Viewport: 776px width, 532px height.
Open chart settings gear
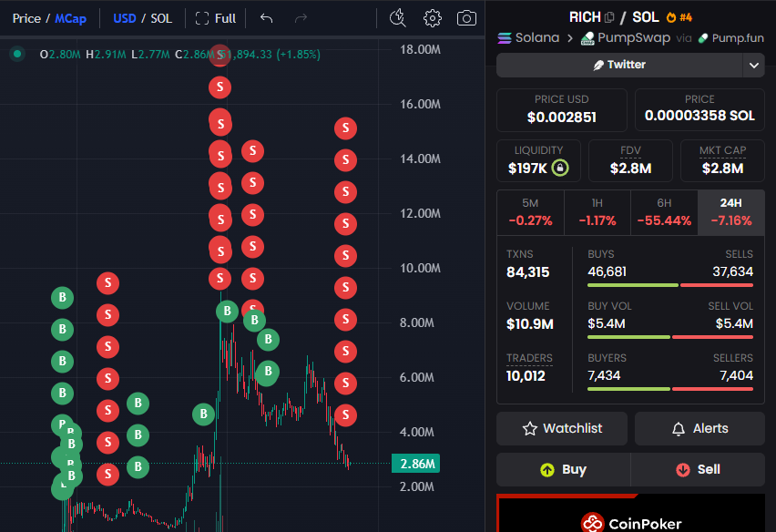coord(432,18)
